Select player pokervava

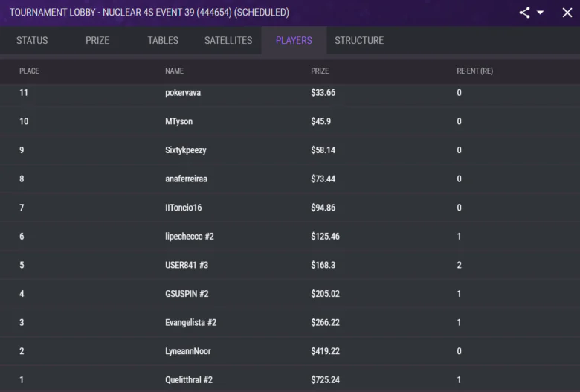[183, 92]
